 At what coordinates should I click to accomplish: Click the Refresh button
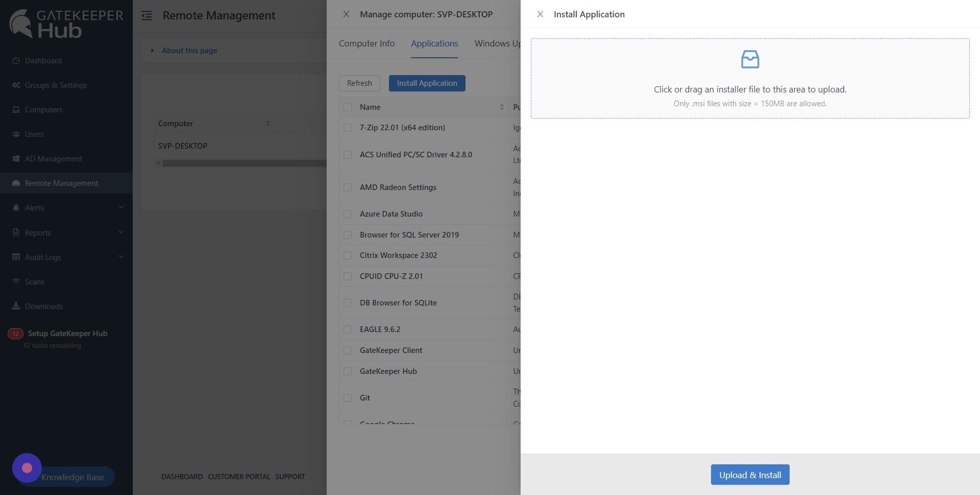[359, 83]
